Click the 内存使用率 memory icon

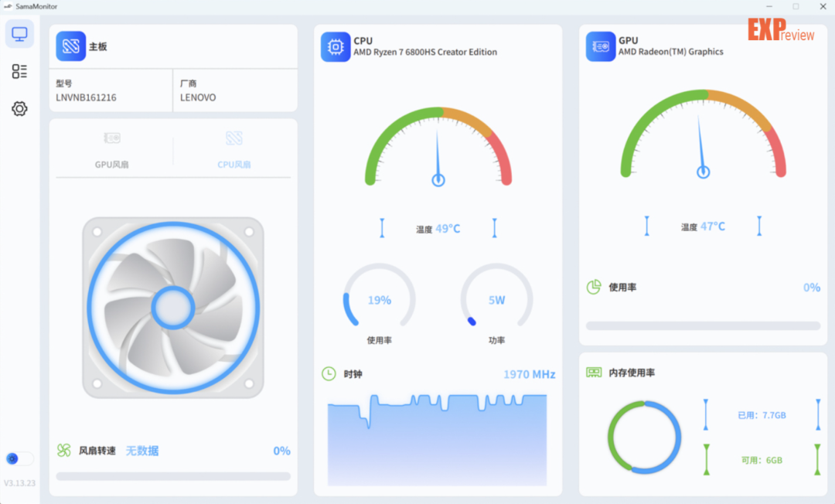click(594, 372)
